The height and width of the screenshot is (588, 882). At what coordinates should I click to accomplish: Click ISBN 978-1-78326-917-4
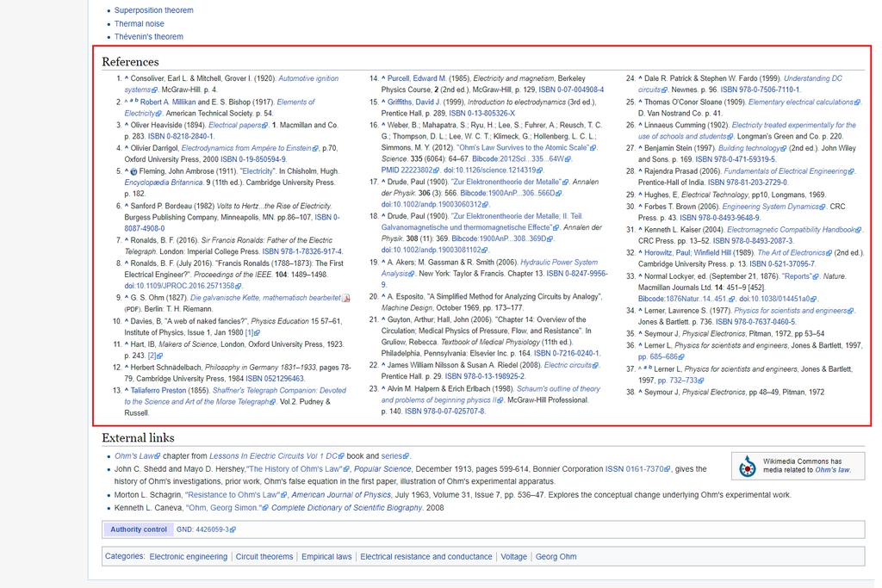[302, 251]
